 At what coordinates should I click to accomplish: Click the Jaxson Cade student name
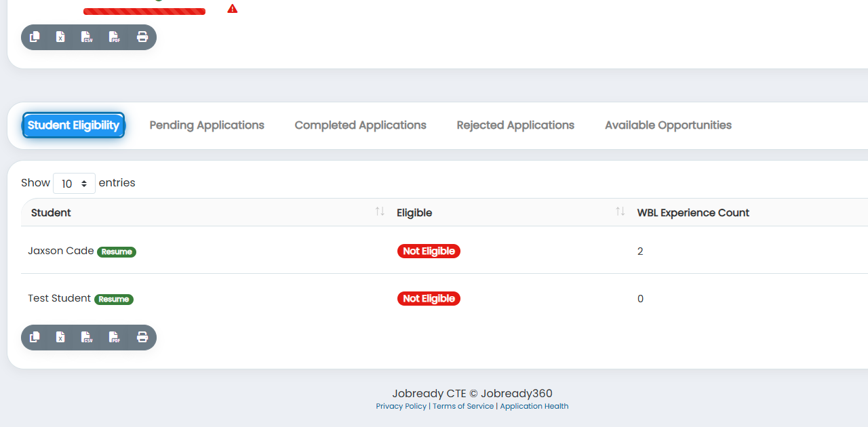[61, 251]
